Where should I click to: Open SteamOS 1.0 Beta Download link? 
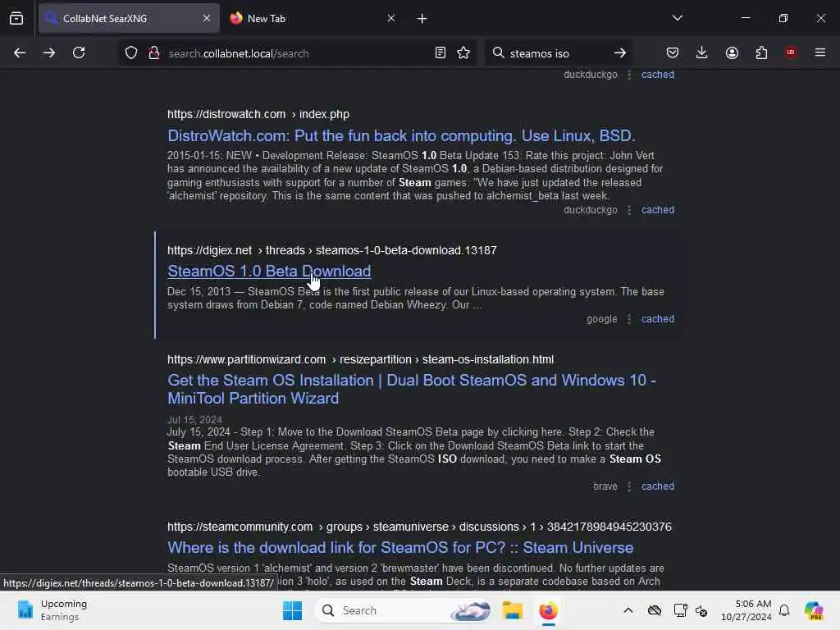269,272
